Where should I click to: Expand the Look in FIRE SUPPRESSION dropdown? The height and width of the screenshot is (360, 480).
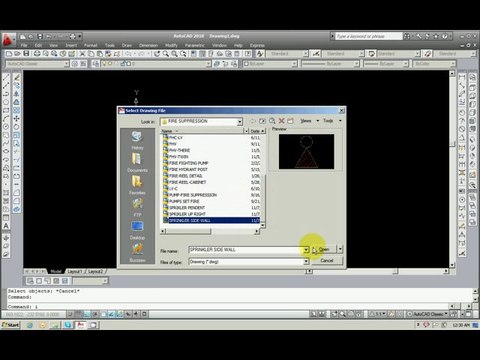[239, 122]
